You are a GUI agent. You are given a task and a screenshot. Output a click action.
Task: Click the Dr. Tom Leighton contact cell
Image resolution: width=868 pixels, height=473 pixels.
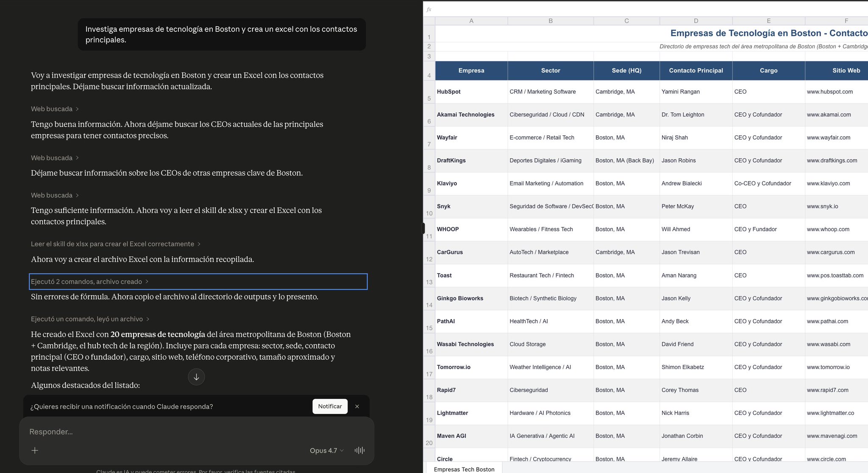pyautogui.click(x=696, y=115)
